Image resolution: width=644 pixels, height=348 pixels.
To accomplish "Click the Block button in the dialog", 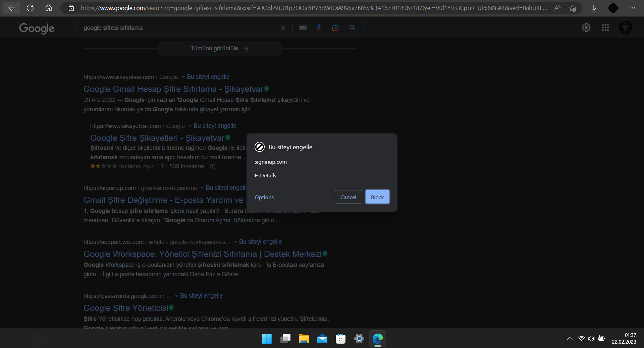I will coord(377,197).
